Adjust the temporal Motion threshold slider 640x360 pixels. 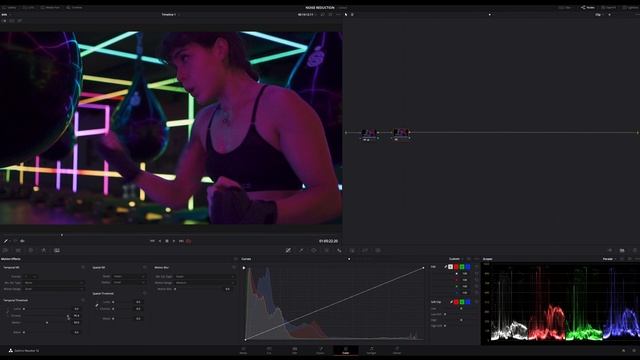[47, 322]
